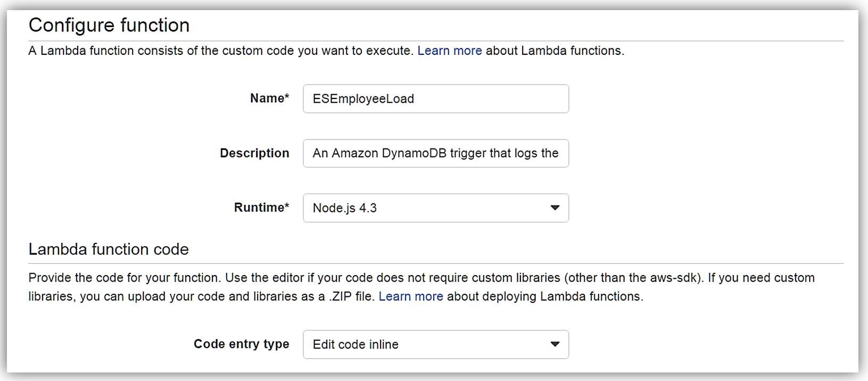Image resolution: width=868 pixels, height=381 pixels.
Task: Click the Lambda function code heading
Action: (x=109, y=250)
